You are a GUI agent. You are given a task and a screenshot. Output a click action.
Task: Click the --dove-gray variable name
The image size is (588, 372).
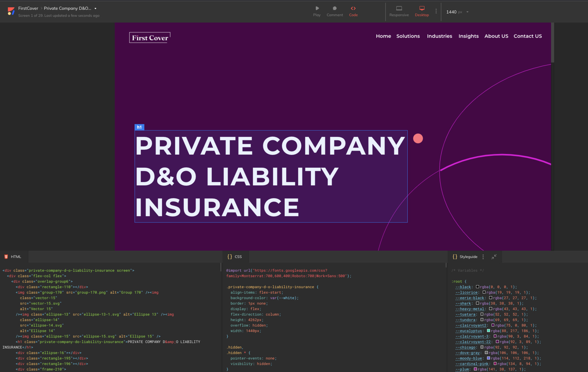pos(467,353)
